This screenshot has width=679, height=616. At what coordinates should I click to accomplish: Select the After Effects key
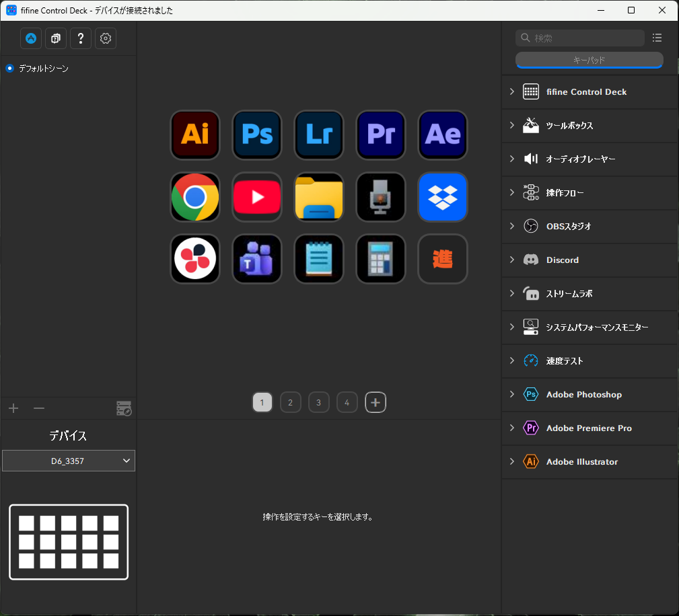pyautogui.click(x=443, y=134)
